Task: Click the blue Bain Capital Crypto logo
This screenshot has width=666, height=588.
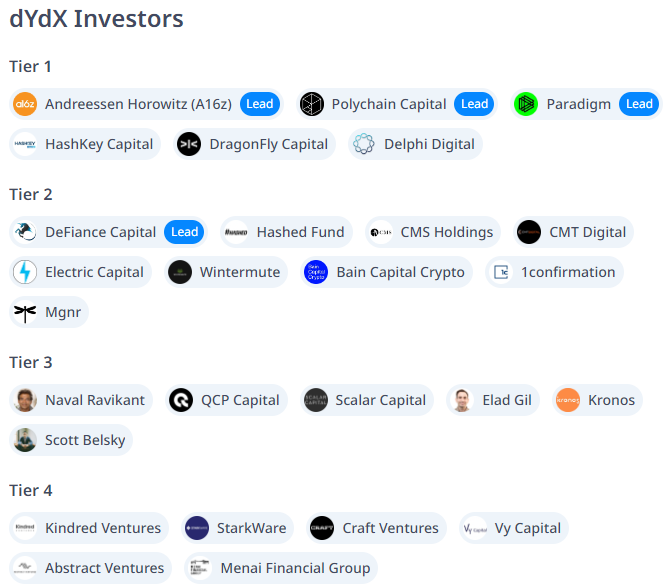Action: pyautogui.click(x=316, y=272)
